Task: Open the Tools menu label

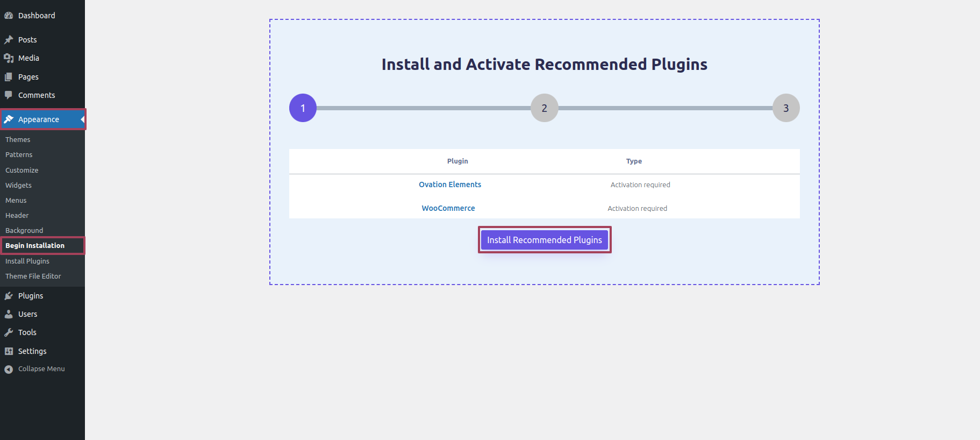Action: point(27,332)
